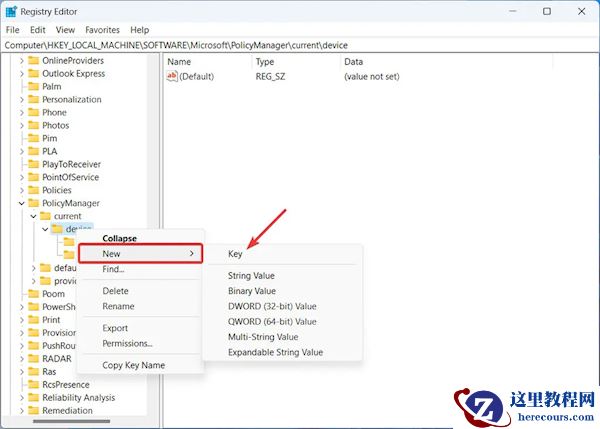Click the Registry Editor app icon in title bar

coord(11,11)
